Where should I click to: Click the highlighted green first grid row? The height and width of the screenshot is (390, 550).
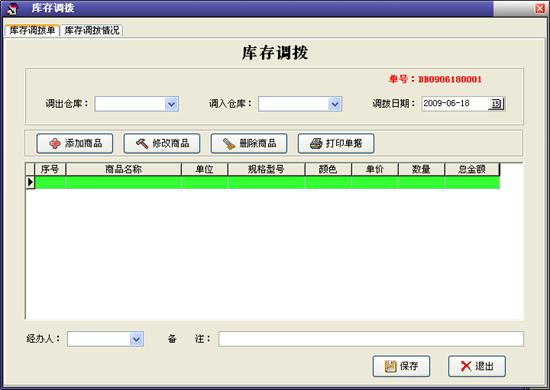267,182
